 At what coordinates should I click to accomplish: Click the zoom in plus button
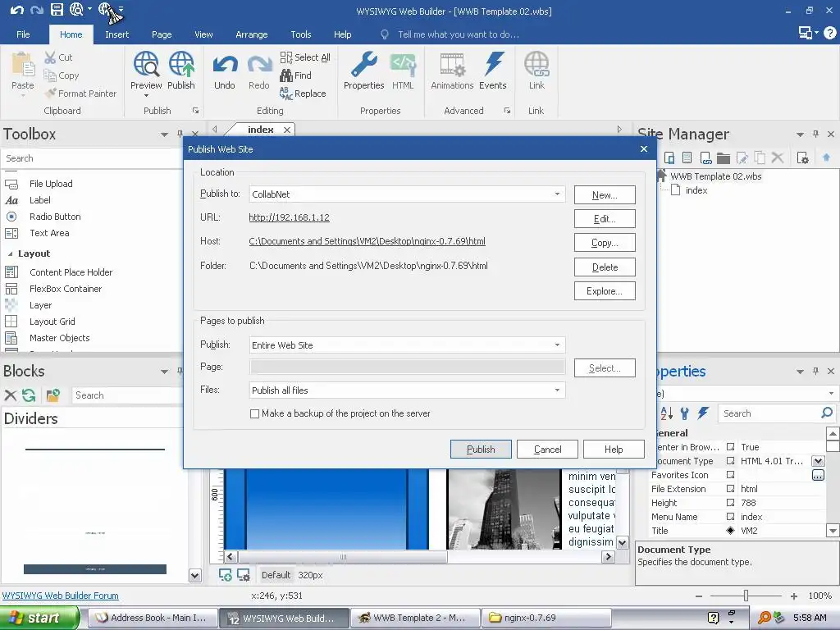click(794, 596)
